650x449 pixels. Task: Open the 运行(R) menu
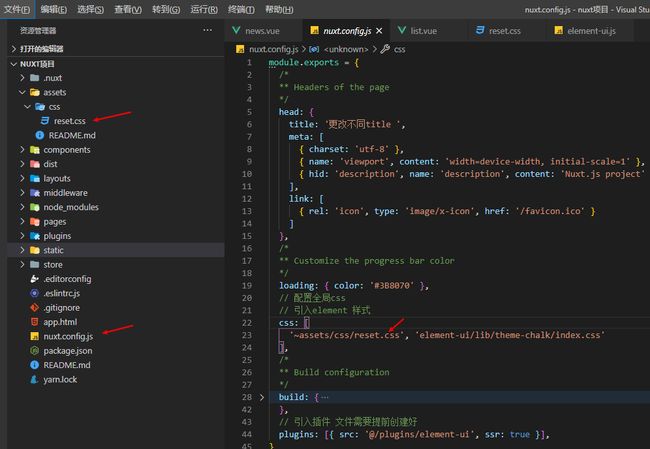[204, 9]
